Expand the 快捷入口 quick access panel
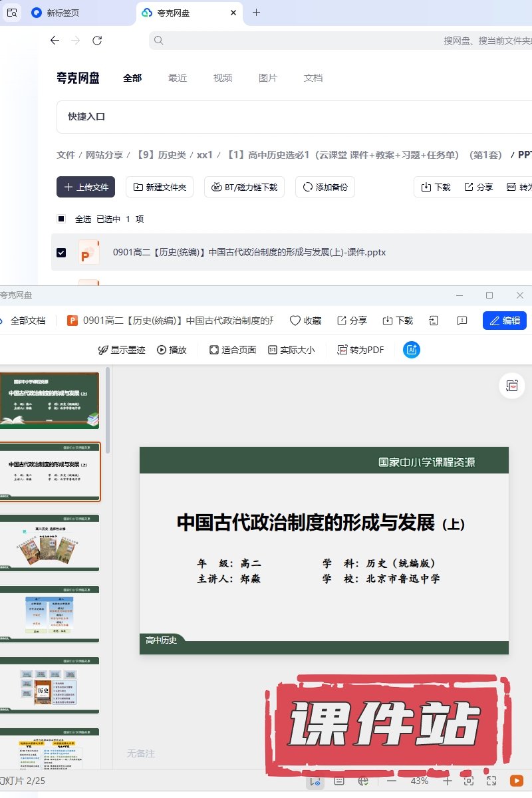This screenshot has width=532, height=798. [x=86, y=116]
